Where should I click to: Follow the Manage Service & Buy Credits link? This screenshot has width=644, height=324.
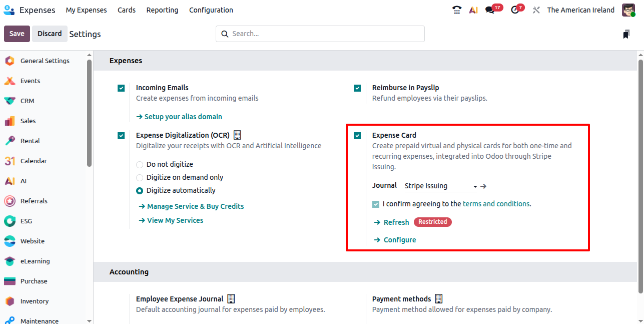191,206
